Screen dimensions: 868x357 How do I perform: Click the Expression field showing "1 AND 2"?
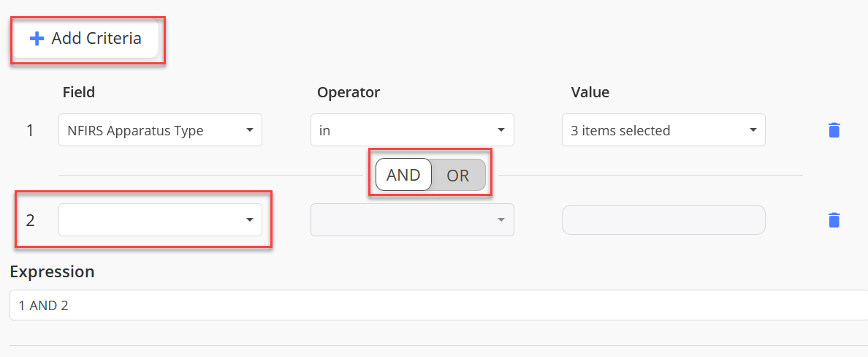pyautogui.click(x=438, y=305)
